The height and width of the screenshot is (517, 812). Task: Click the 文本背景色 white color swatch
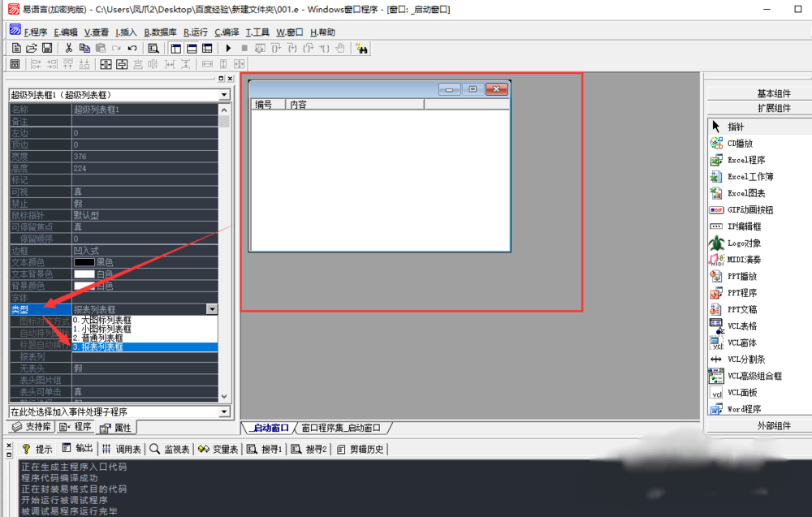[x=84, y=274]
